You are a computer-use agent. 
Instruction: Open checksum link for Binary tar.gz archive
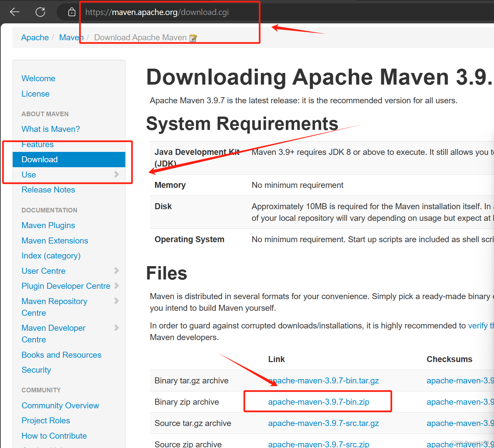460,381
